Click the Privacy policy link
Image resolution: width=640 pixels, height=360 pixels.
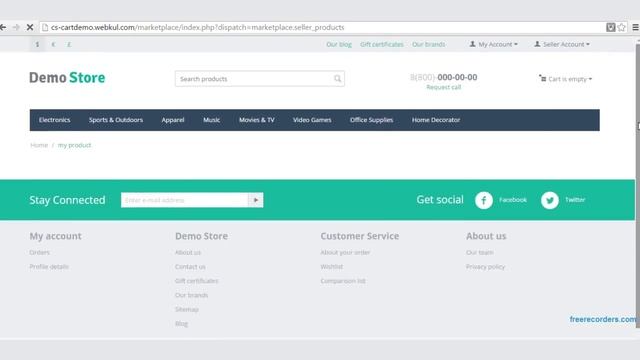click(x=485, y=267)
